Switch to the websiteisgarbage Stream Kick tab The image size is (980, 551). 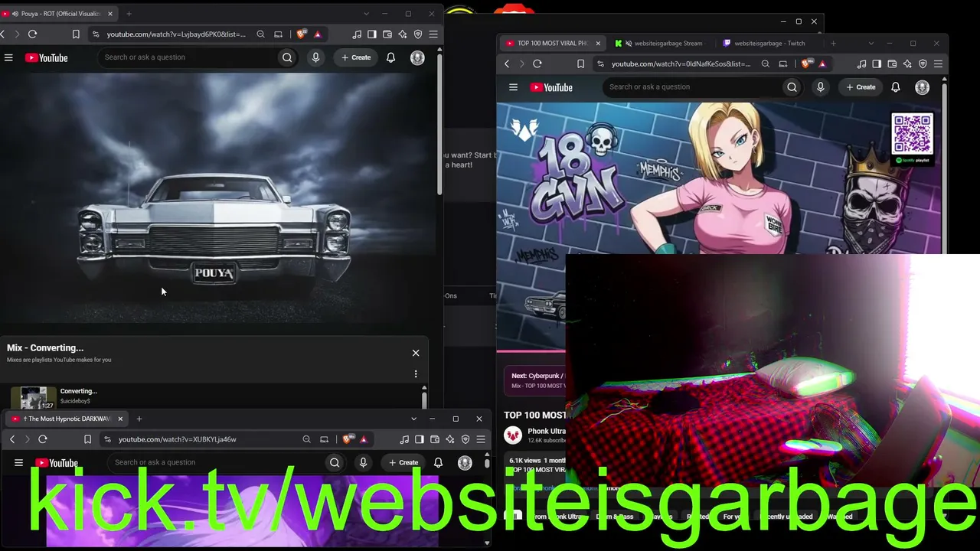663,44
